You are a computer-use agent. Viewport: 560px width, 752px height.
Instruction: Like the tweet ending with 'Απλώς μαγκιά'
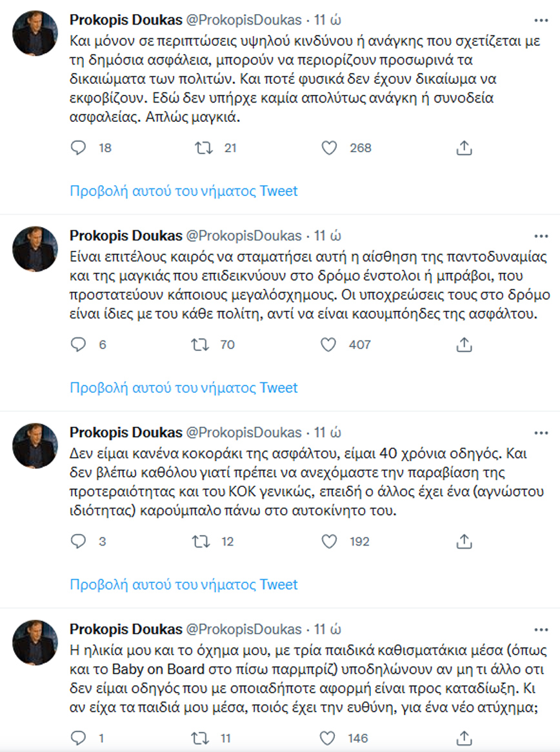click(330, 148)
